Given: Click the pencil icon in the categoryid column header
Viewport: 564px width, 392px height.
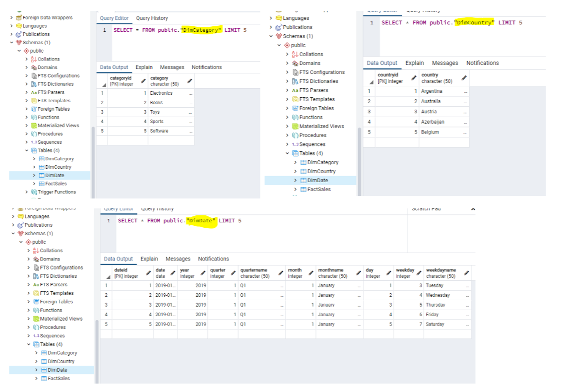Looking at the screenshot, I should pos(143,81).
